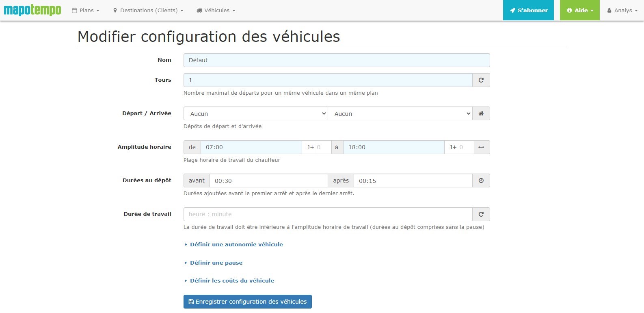The image size is (644, 313).
Task: Click into the Nom text field
Action: [336, 60]
